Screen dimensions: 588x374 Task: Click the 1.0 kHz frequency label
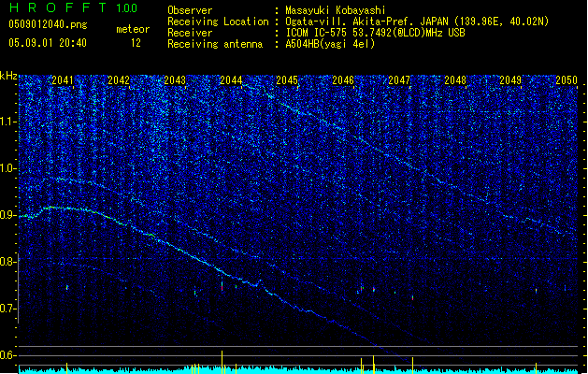8,168
